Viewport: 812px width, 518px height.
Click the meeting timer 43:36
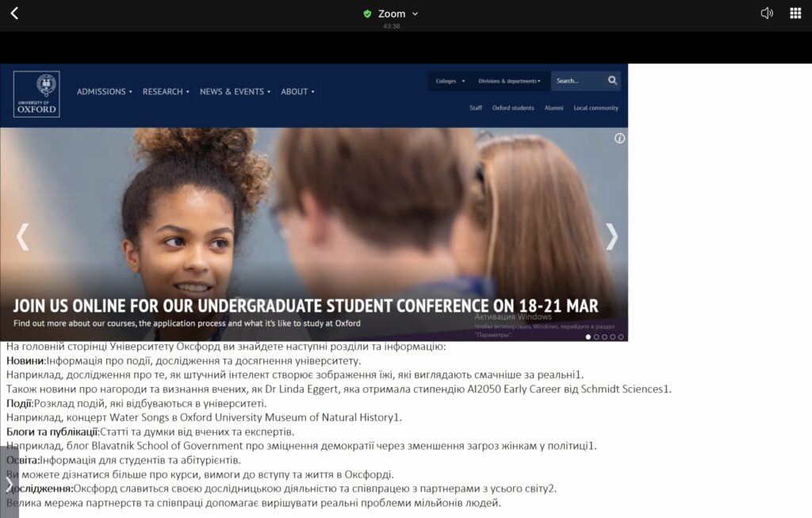(x=392, y=26)
